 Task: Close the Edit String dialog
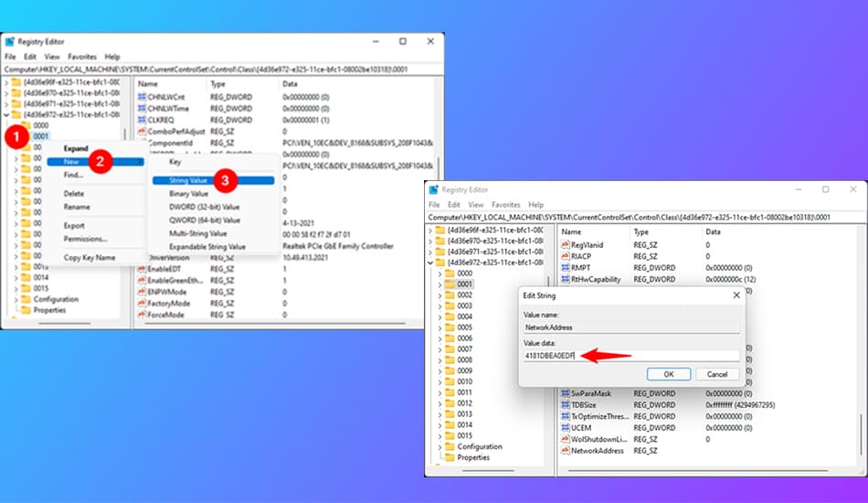pyautogui.click(x=736, y=295)
